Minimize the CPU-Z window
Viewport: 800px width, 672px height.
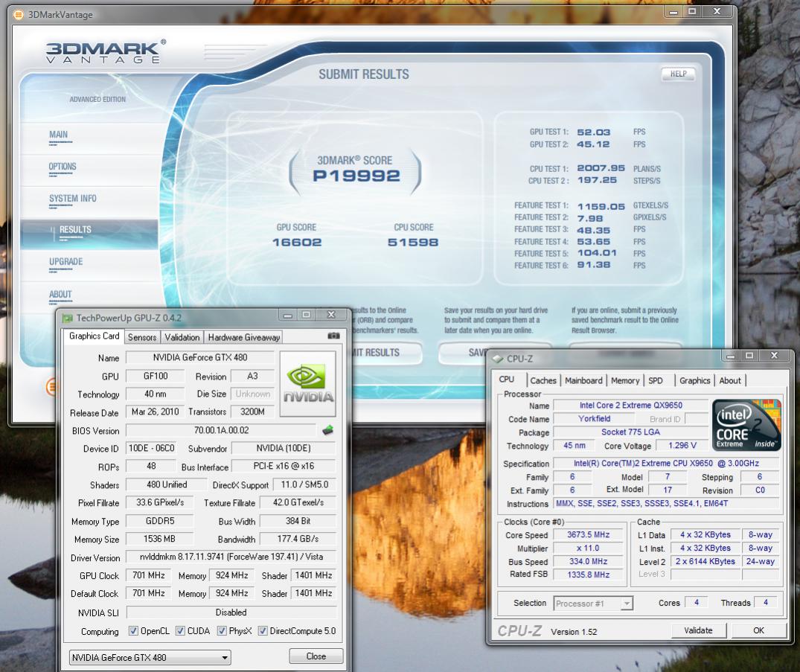click(x=731, y=356)
